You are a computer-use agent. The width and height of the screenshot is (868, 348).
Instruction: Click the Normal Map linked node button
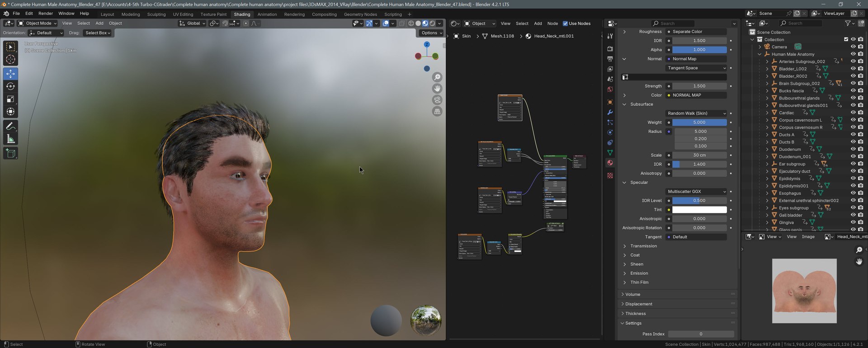click(696, 59)
